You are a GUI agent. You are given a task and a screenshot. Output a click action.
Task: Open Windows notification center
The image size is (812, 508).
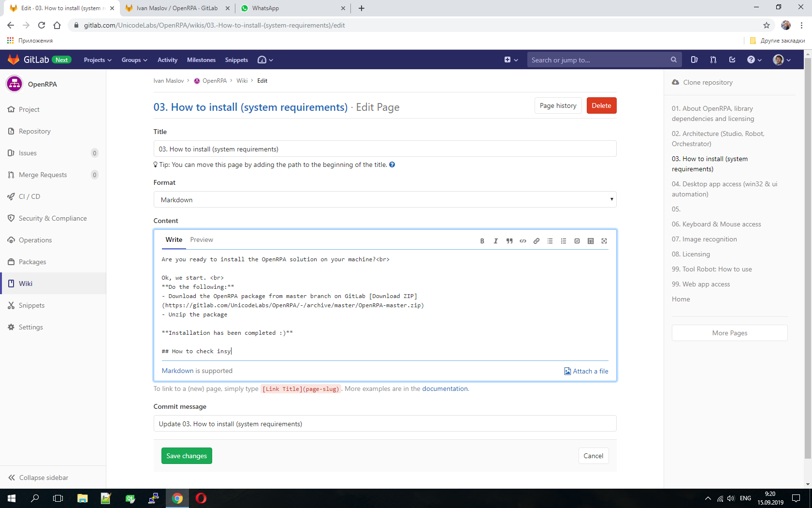tap(796, 498)
